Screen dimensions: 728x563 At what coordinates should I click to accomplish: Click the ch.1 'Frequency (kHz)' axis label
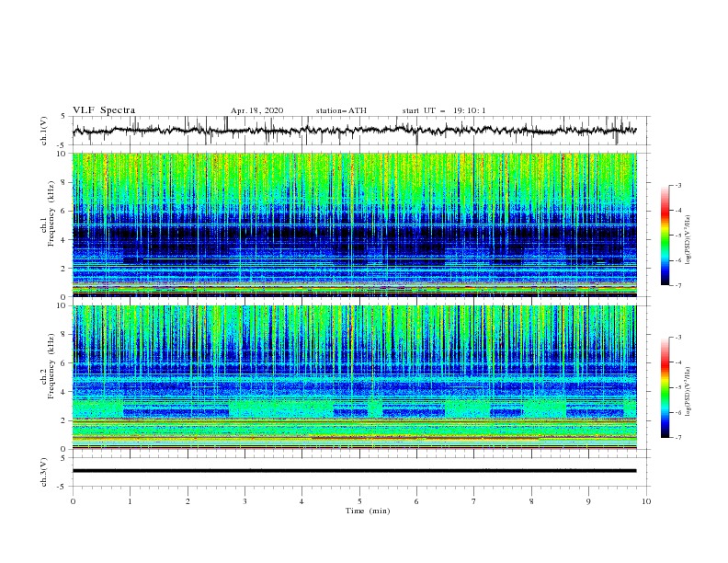pos(51,214)
